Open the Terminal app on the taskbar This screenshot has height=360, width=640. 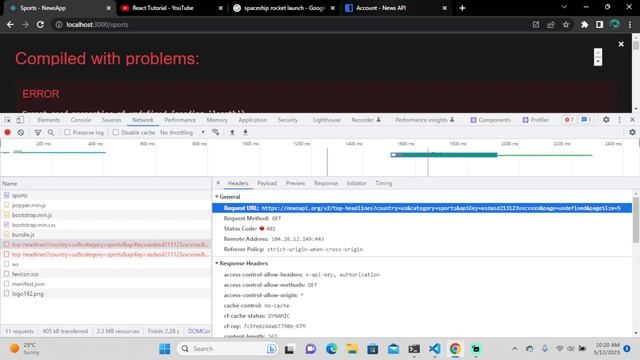click(414, 349)
